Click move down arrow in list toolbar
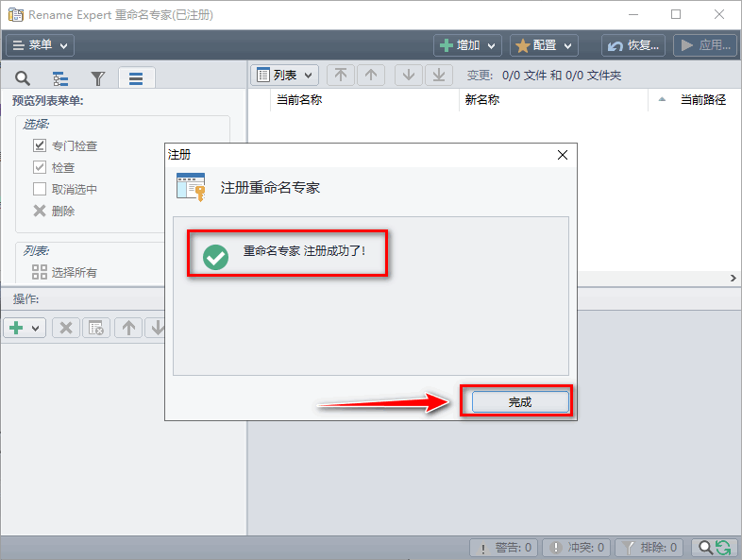The width and height of the screenshot is (742, 560). (409, 75)
